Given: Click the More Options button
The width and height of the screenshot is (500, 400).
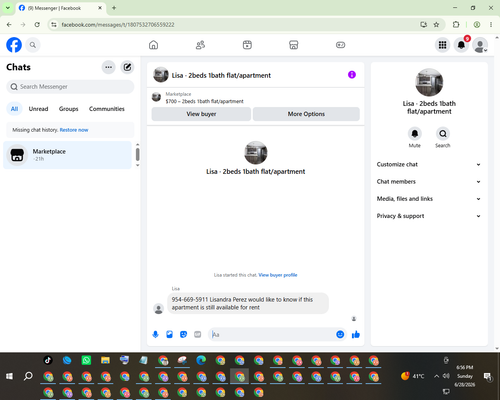Looking at the screenshot, I should [x=306, y=114].
